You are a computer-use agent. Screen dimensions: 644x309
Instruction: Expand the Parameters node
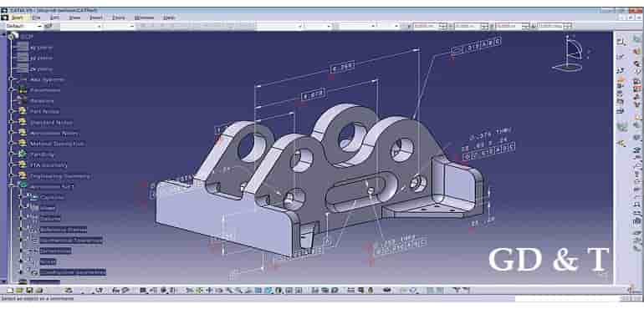click(x=12, y=89)
